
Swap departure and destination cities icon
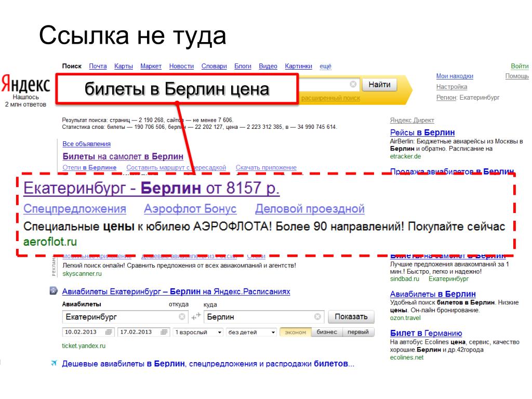196,316
